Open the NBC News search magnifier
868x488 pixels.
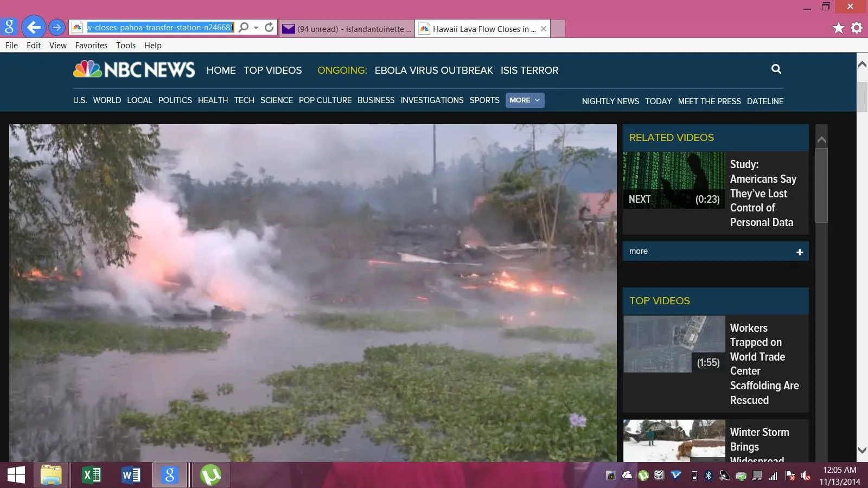click(776, 69)
